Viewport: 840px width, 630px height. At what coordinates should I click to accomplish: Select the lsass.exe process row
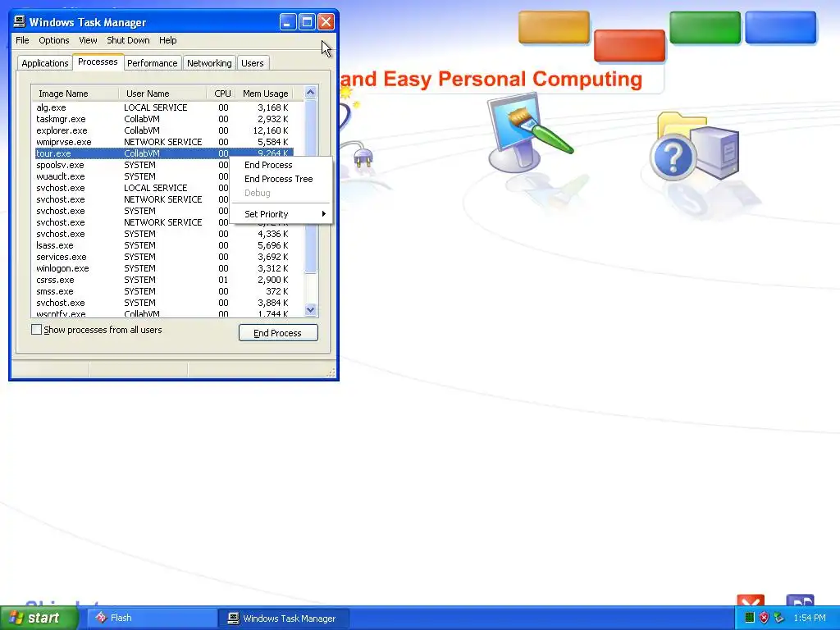tap(163, 245)
